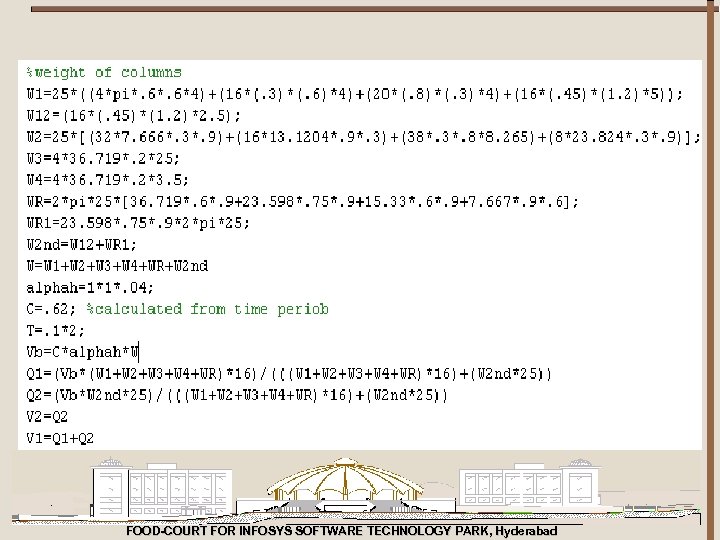Click the line 'V2=Q2'

47,416
